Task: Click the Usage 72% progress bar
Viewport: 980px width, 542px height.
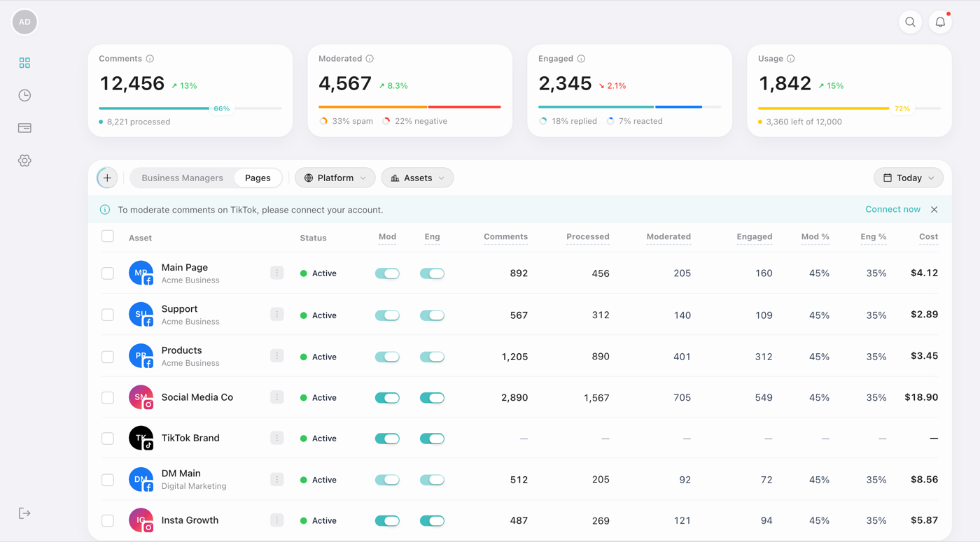Action: (x=849, y=108)
